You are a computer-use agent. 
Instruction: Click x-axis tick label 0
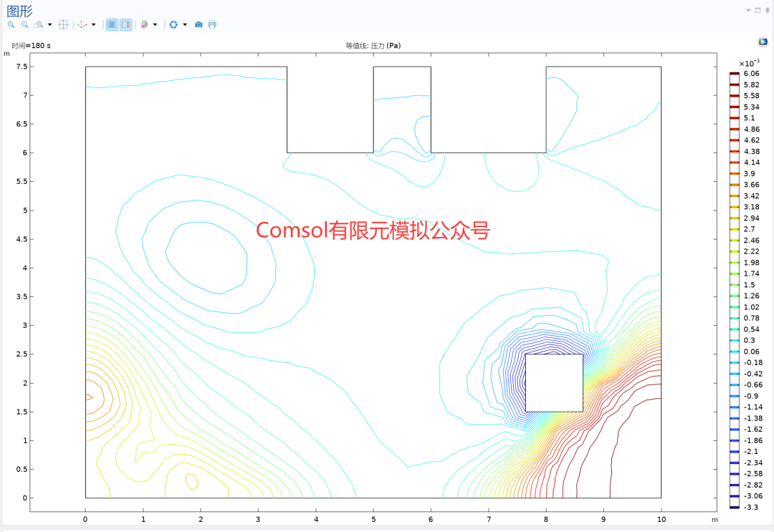85,519
